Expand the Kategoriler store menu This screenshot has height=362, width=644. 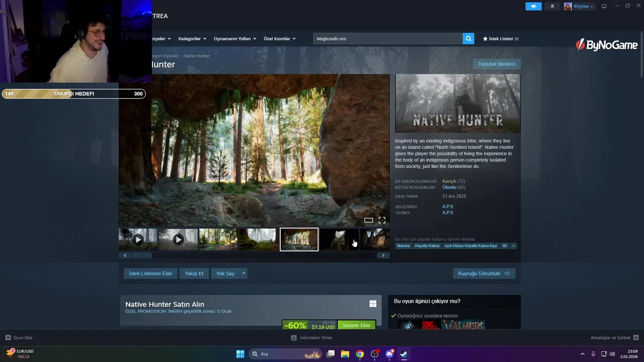point(192,39)
